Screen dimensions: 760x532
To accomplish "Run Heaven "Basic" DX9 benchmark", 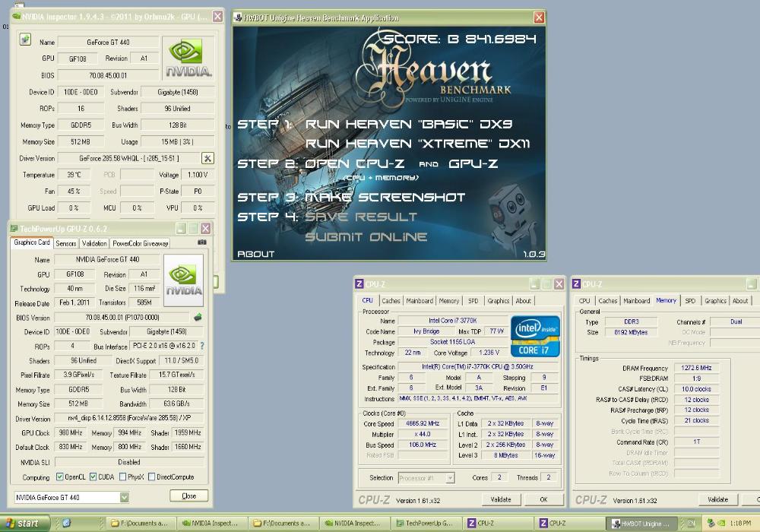I will [409, 124].
